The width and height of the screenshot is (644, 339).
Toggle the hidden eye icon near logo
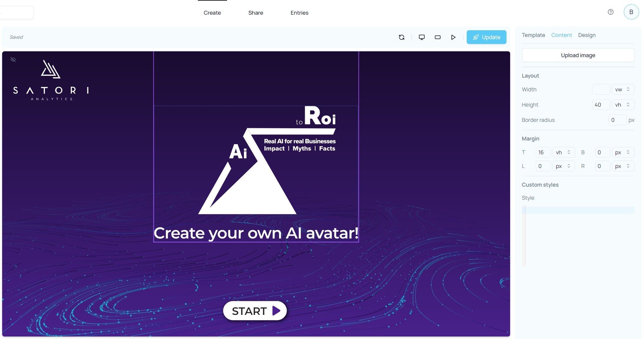coord(13,60)
